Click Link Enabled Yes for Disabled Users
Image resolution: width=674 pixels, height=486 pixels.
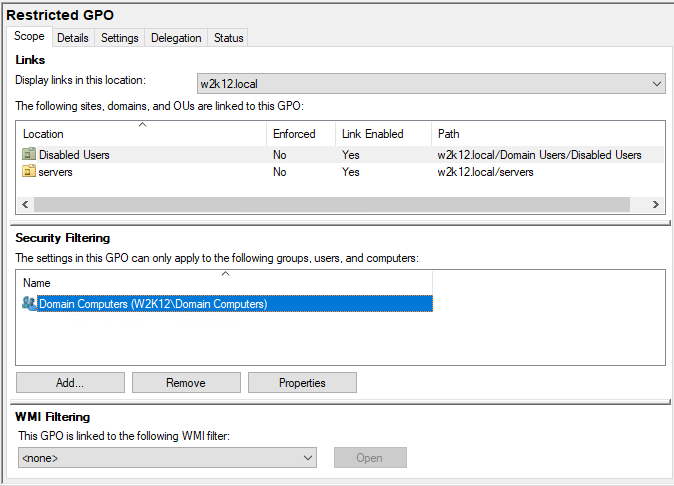pos(351,155)
